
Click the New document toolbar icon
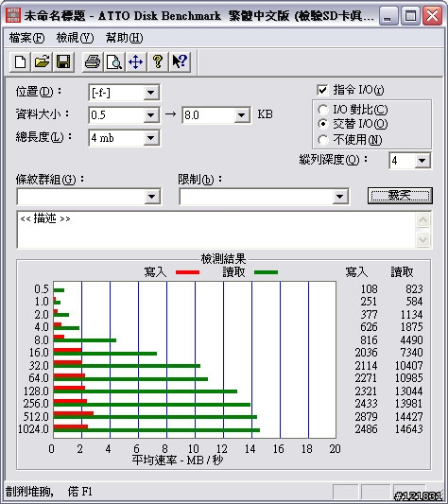[x=21, y=61]
